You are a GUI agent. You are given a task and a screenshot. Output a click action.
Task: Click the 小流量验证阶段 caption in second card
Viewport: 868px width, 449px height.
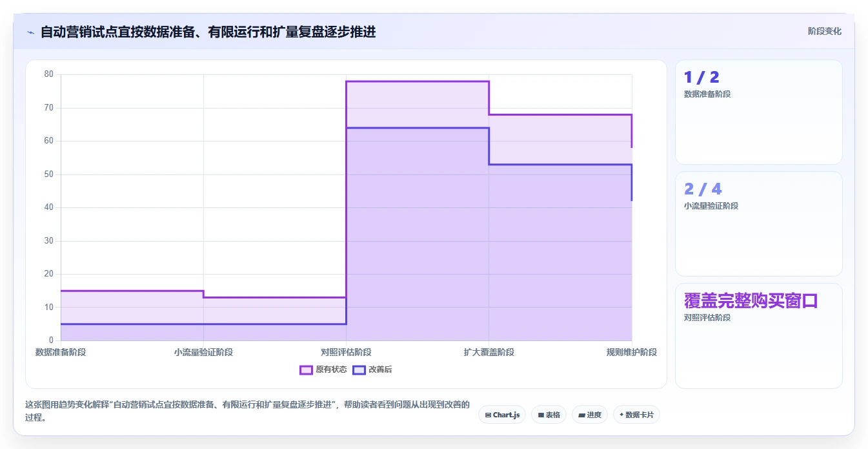pos(711,206)
